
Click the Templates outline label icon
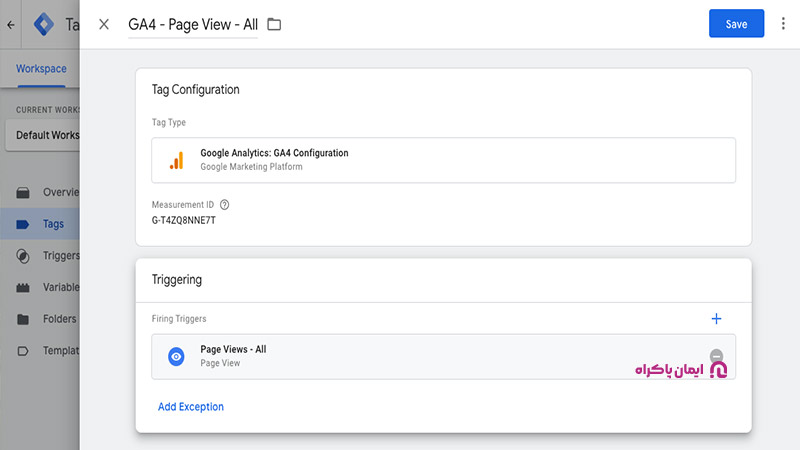[x=23, y=351]
